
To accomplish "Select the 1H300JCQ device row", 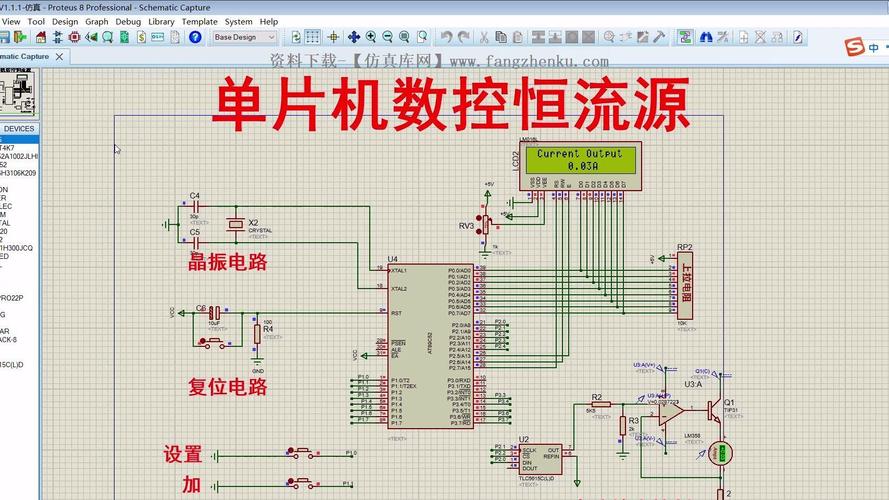I will pos(19,248).
